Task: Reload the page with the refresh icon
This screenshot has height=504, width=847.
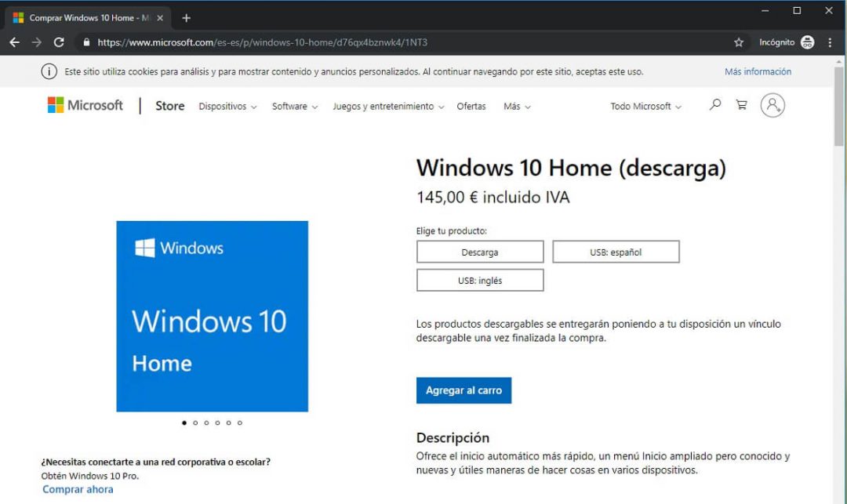Action: (x=59, y=42)
